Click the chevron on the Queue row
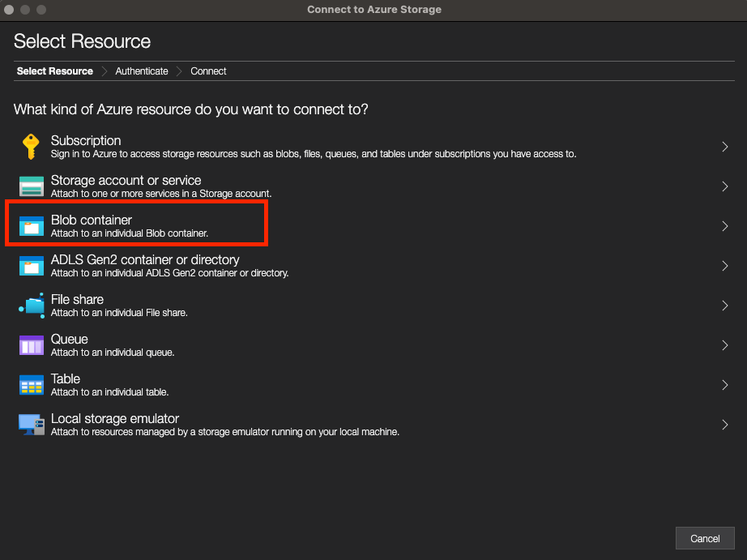 [x=724, y=345]
